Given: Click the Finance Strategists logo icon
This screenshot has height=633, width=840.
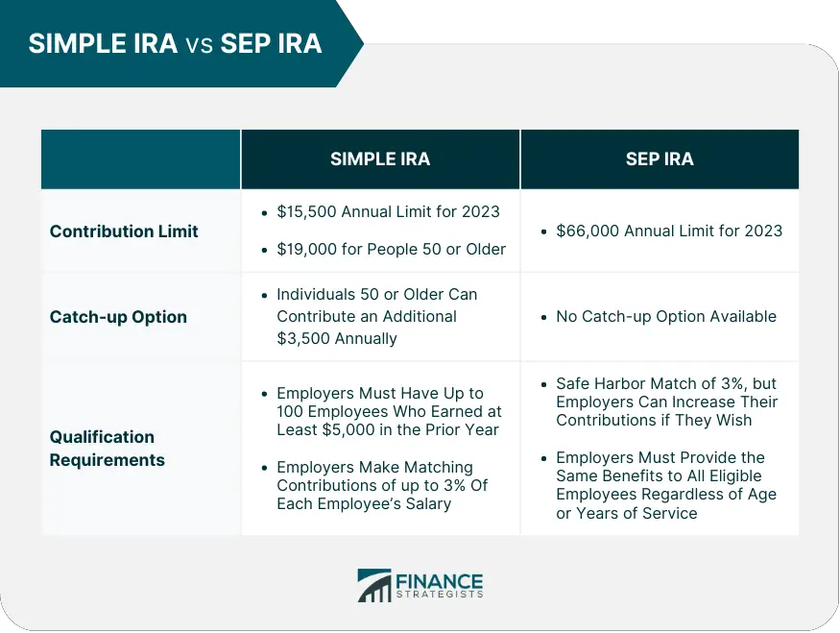Looking at the screenshot, I should coord(374,585).
